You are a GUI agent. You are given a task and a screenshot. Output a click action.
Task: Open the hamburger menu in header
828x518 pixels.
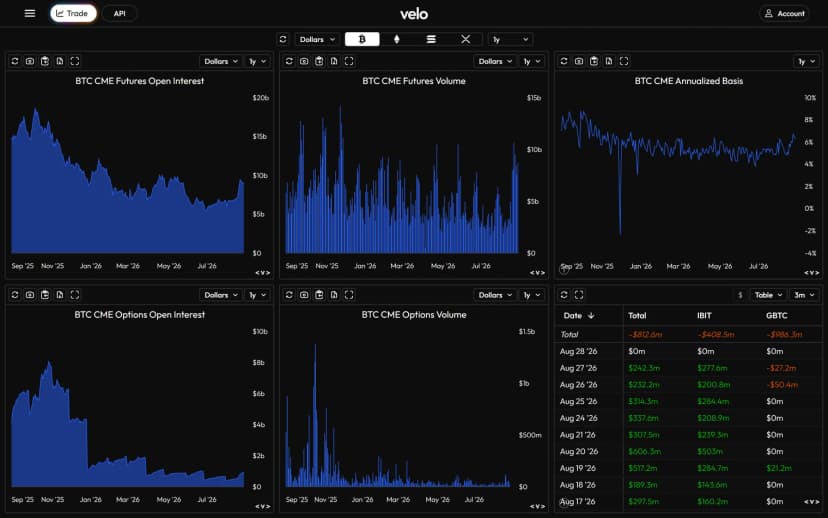click(30, 13)
